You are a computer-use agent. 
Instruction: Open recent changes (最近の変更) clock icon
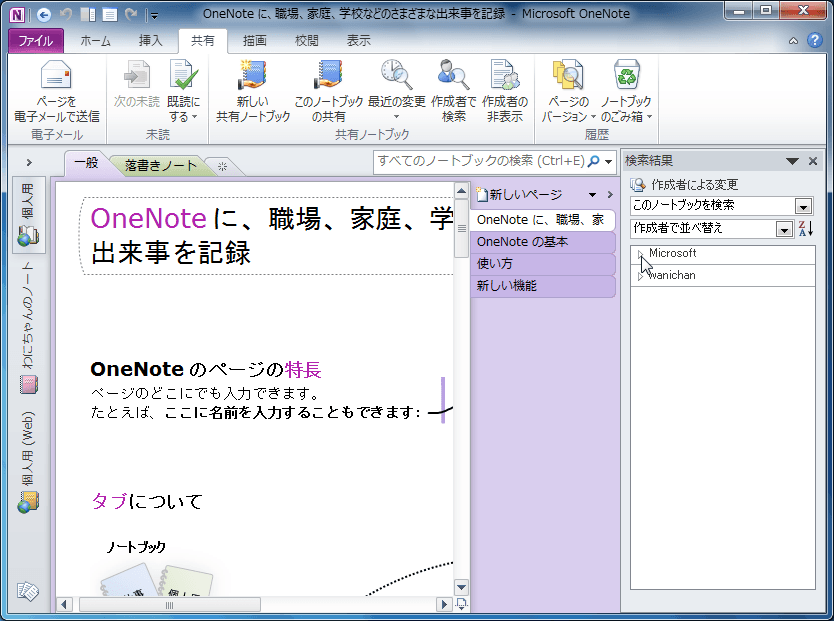click(x=397, y=75)
